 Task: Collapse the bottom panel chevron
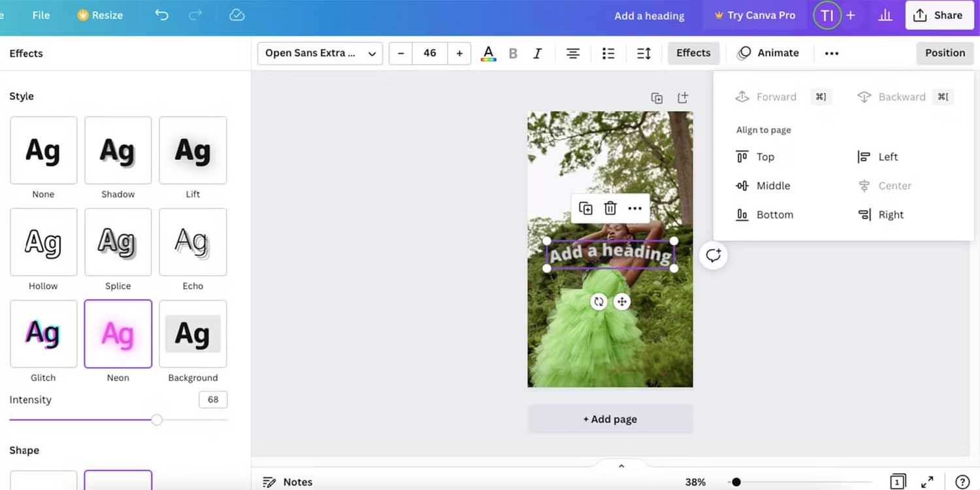[621, 466]
